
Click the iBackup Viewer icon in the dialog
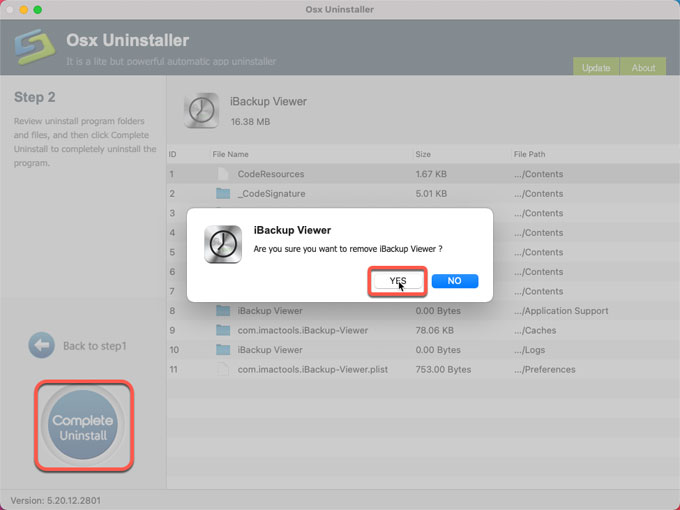223,244
